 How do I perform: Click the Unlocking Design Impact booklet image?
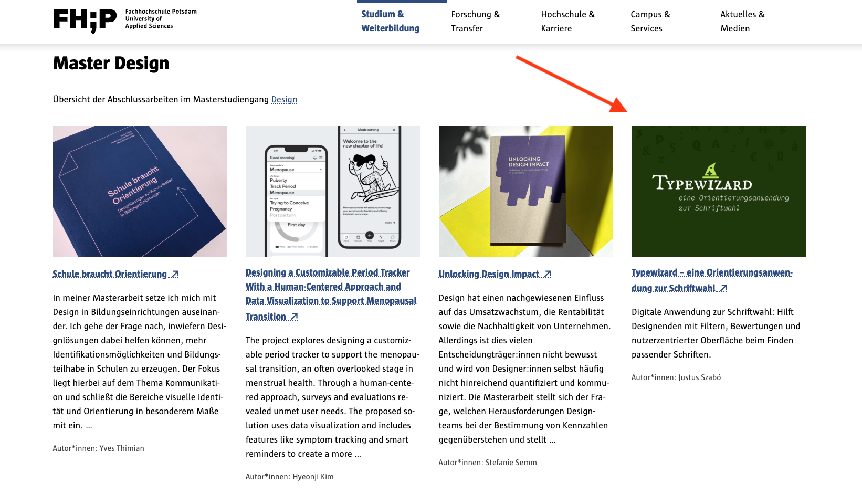coord(525,191)
